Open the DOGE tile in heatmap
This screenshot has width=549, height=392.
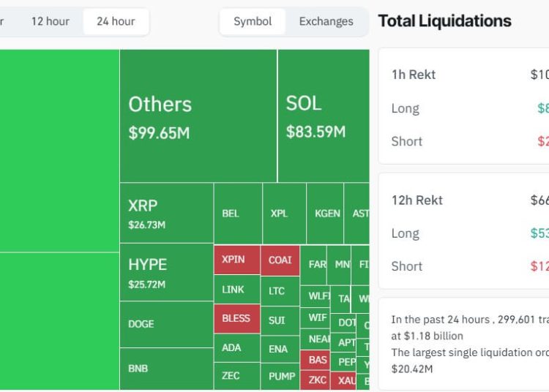166,324
